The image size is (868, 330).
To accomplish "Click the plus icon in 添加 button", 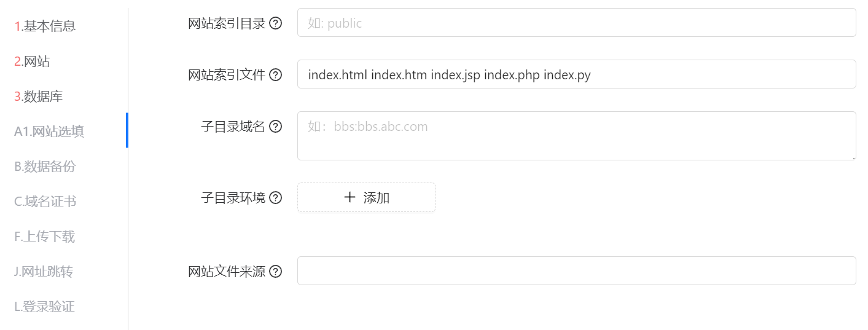I will (350, 197).
